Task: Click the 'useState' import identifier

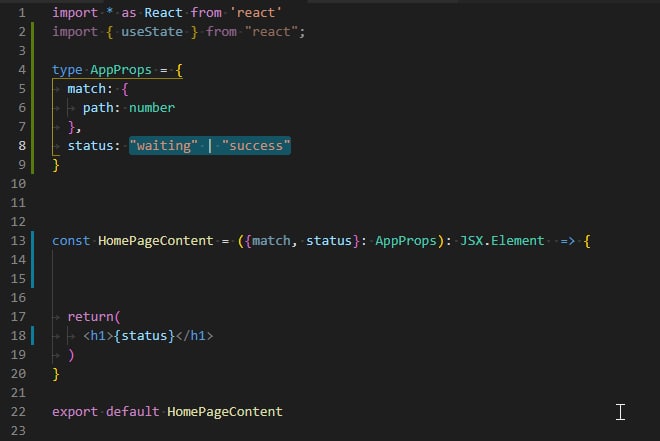Action: [152, 32]
